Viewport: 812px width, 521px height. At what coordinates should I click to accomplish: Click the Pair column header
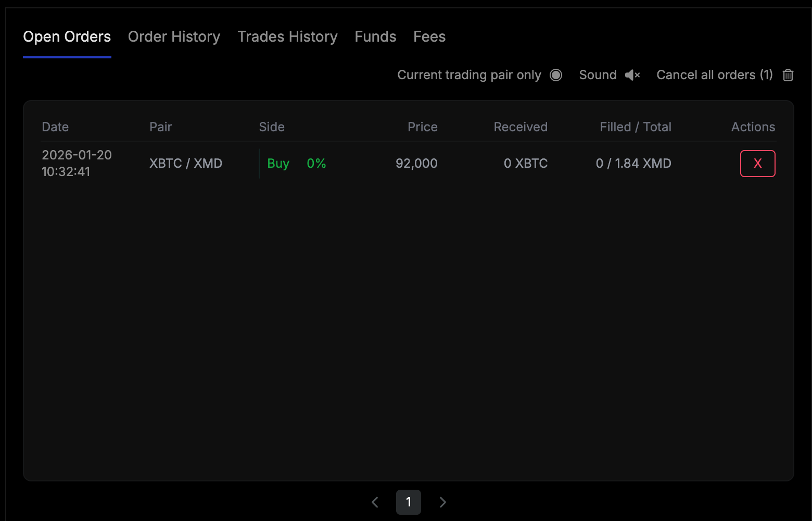click(160, 127)
